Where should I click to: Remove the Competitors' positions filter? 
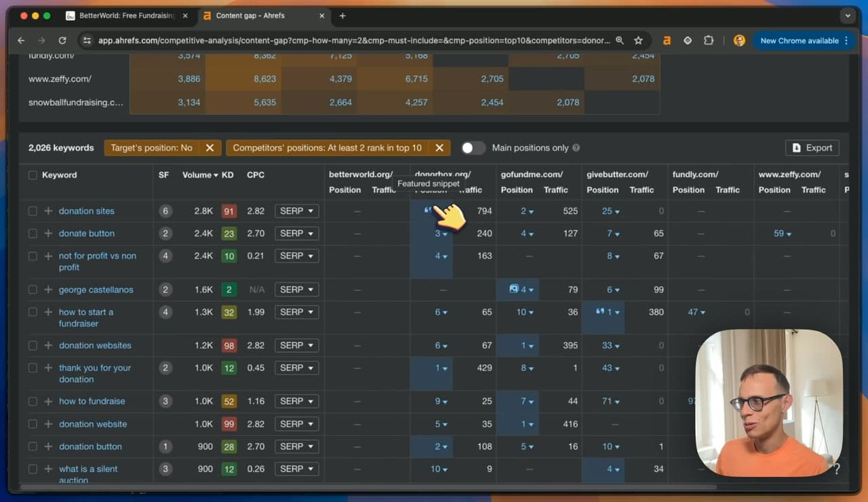pos(439,148)
